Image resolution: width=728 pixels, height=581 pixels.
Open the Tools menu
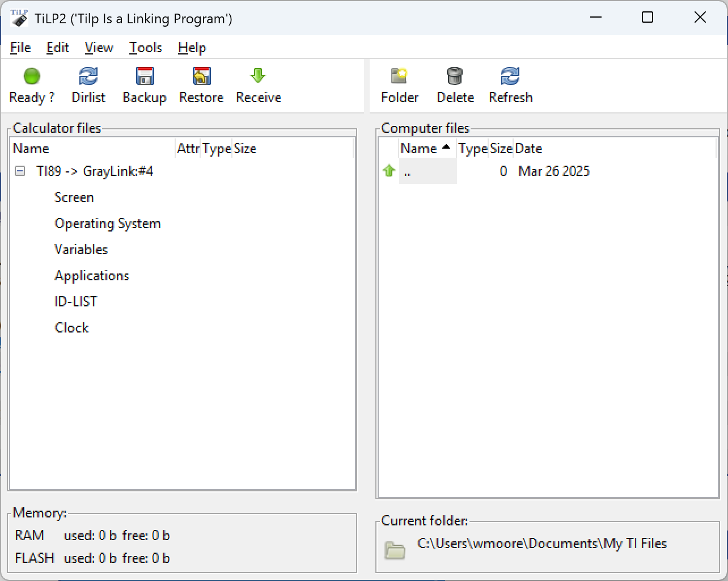(146, 48)
